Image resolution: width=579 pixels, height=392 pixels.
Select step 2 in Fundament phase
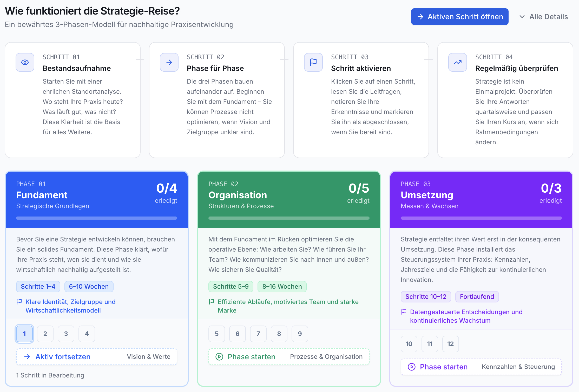pyautogui.click(x=45, y=334)
